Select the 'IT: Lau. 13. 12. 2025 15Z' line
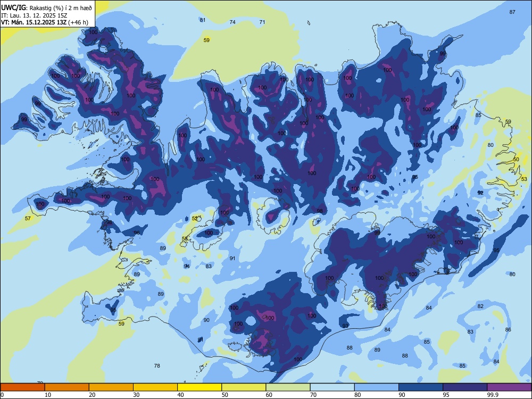Image resolution: width=532 pixels, height=399 pixels. pos(34,15)
